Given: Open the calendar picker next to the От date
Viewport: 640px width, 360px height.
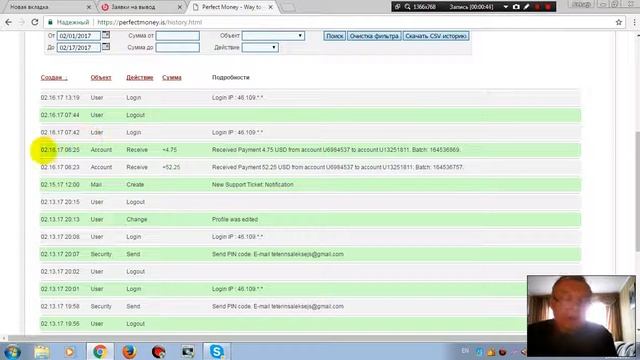Looking at the screenshot, I should pyautogui.click(x=106, y=35).
